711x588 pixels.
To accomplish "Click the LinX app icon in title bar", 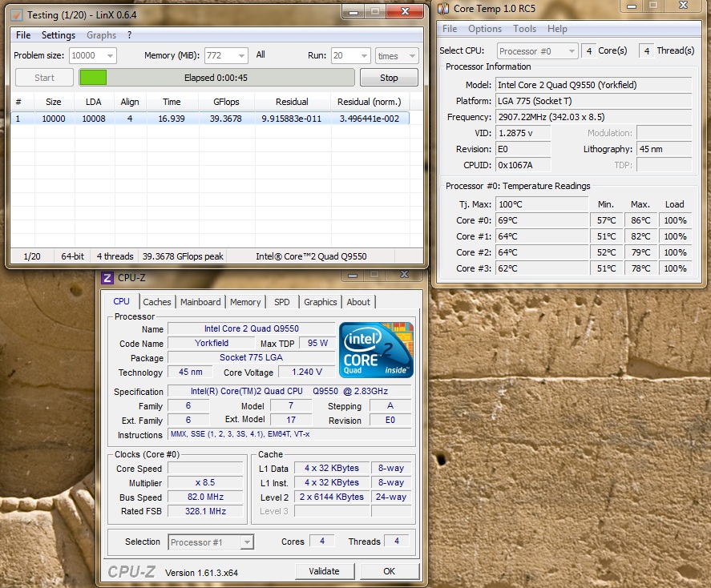I will click(x=17, y=15).
